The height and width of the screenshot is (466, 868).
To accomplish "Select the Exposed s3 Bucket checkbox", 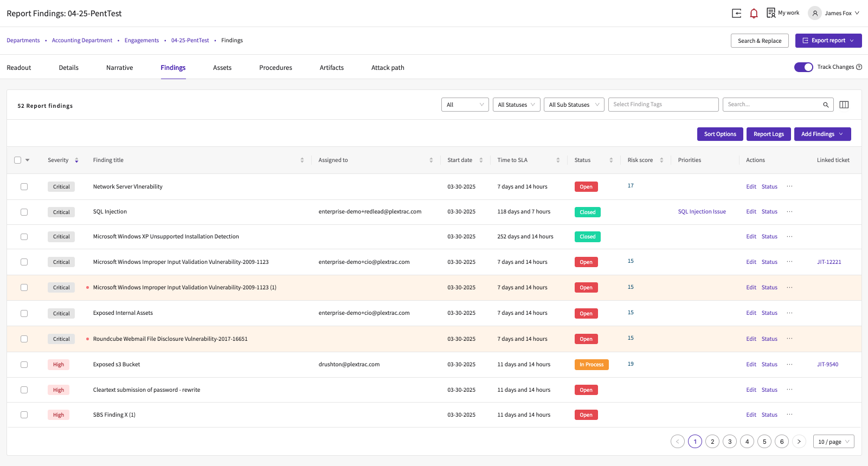I will pos(24,365).
